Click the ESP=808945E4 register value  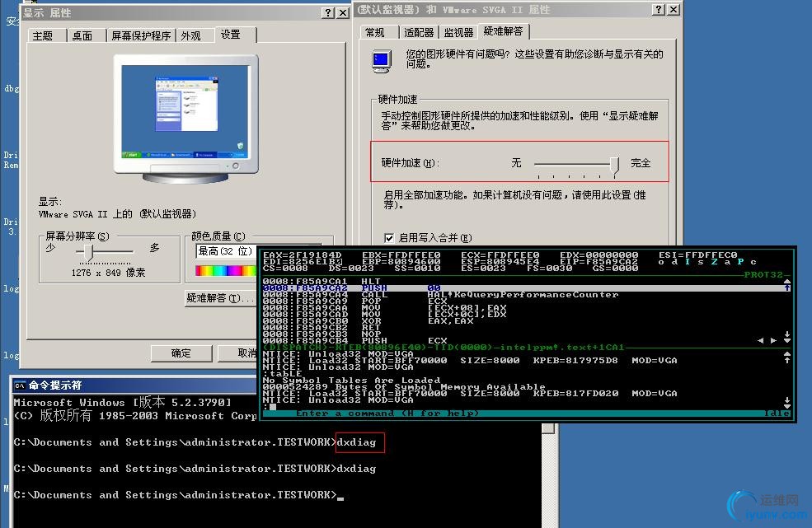point(500,262)
